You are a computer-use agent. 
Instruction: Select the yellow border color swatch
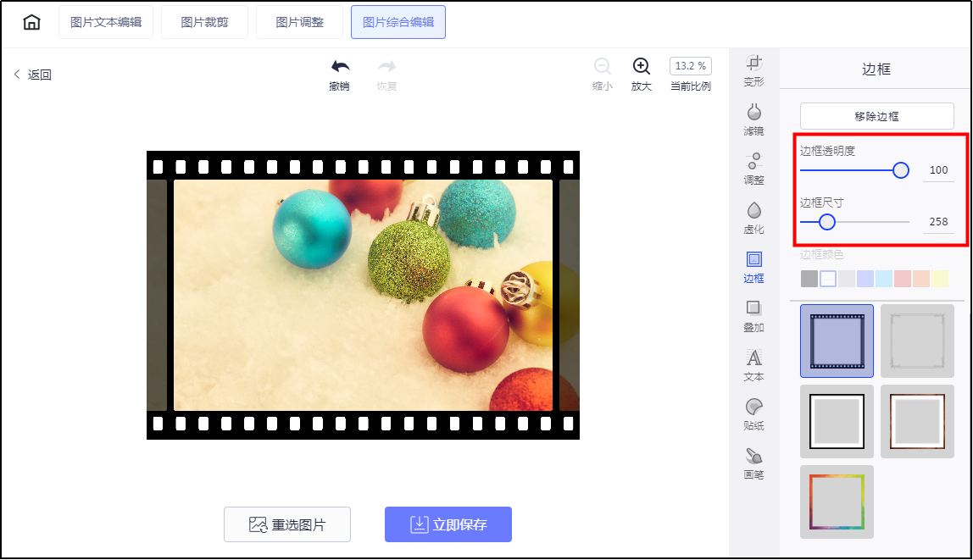(938, 278)
